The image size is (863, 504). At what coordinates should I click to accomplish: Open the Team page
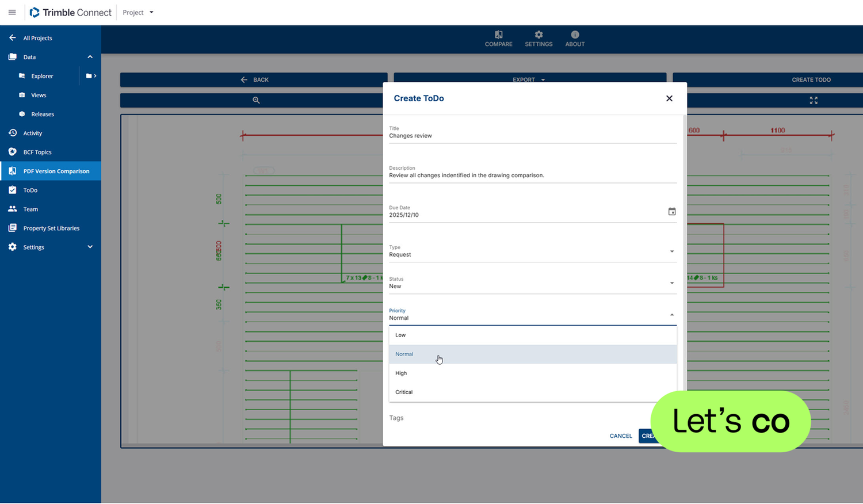[30, 209]
